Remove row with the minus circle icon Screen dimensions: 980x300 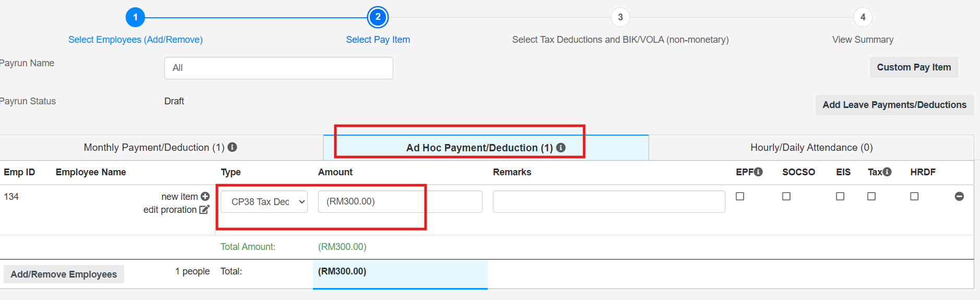pyautogui.click(x=959, y=196)
